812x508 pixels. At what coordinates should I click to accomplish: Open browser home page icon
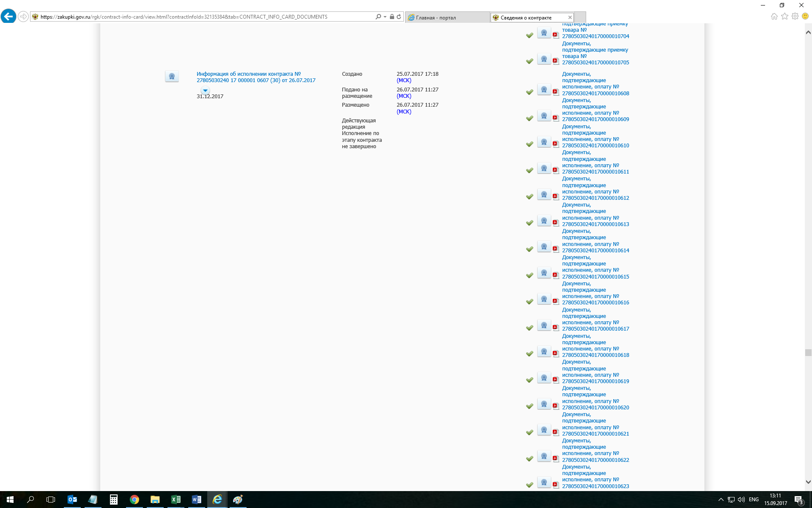pos(774,17)
